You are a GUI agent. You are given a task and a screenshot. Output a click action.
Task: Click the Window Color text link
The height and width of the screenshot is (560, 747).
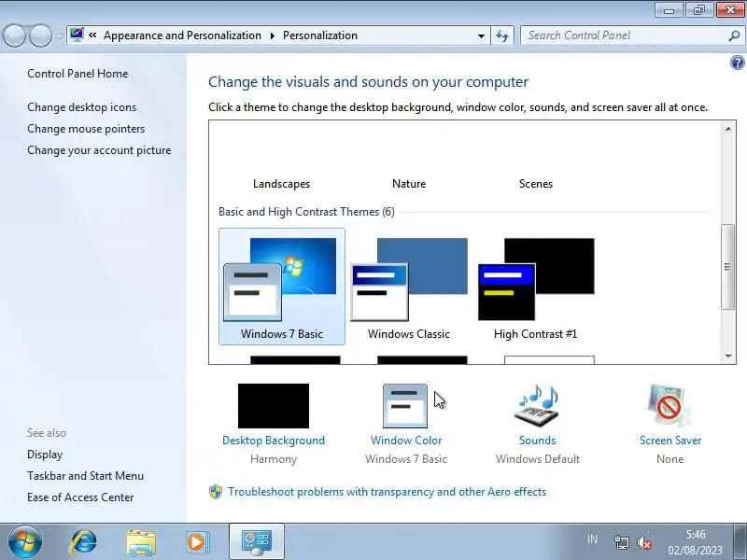tap(406, 441)
